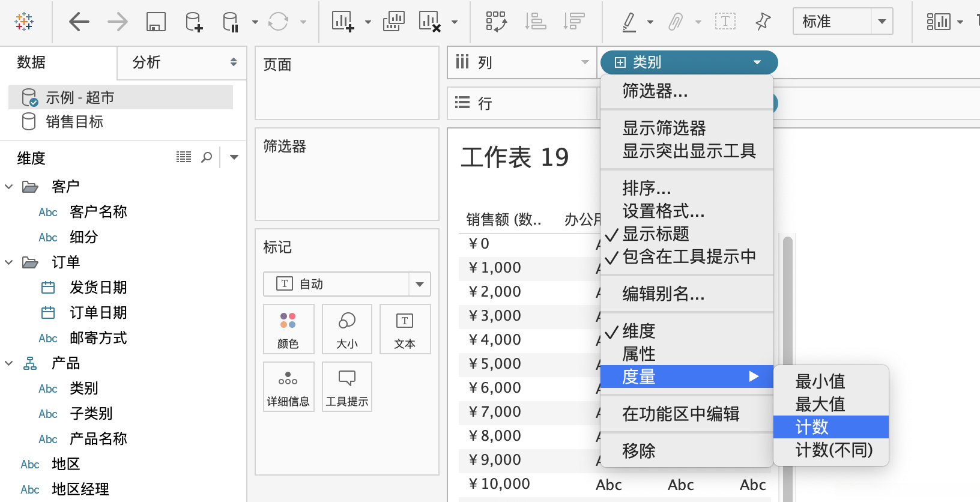
Task: Swap rows and columns
Action: coord(497,22)
